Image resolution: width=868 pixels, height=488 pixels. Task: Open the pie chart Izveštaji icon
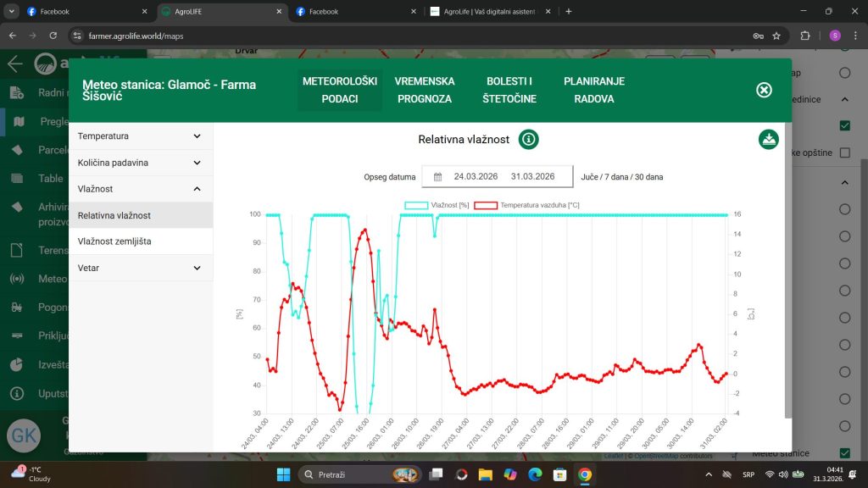pyautogui.click(x=17, y=364)
